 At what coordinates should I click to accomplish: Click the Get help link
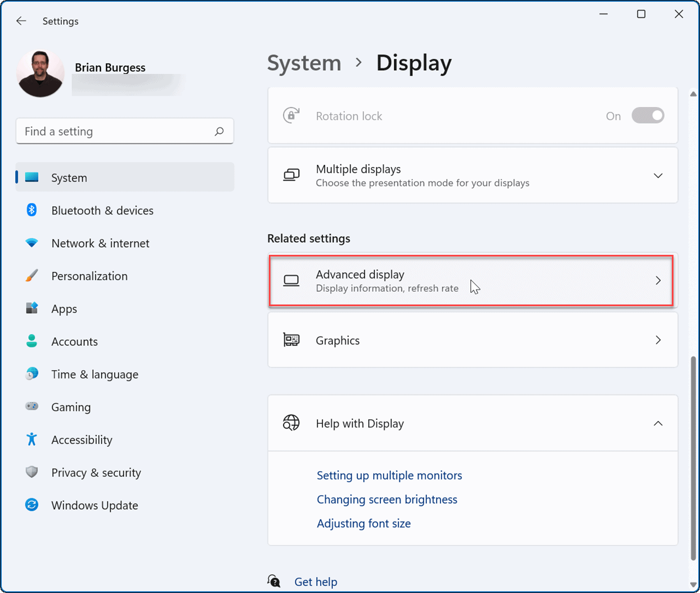(x=316, y=581)
